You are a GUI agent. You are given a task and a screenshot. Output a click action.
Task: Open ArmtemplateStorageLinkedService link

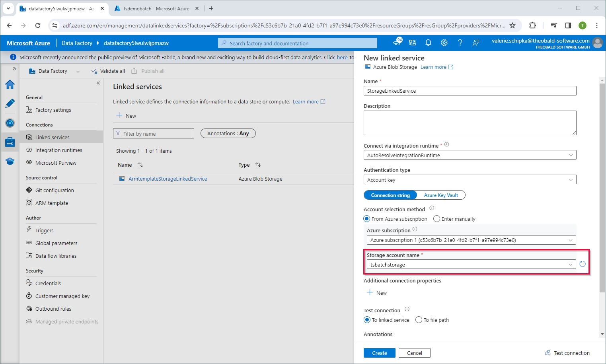(x=168, y=179)
